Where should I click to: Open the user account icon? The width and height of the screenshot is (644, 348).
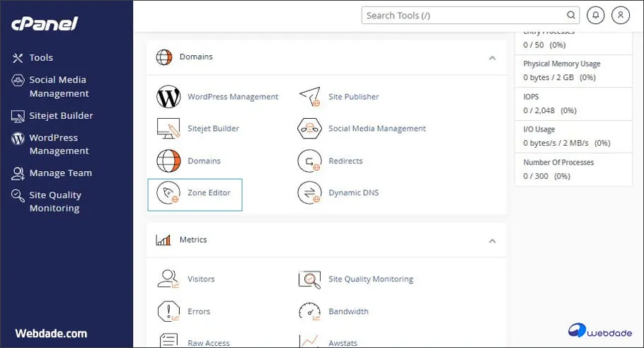(621, 15)
